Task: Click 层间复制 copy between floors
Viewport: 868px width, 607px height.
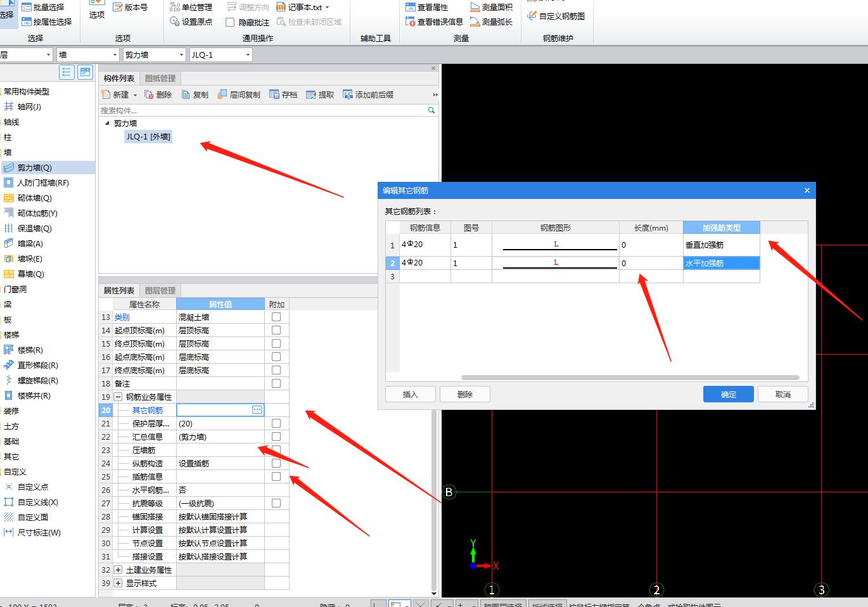Action: click(239, 94)
